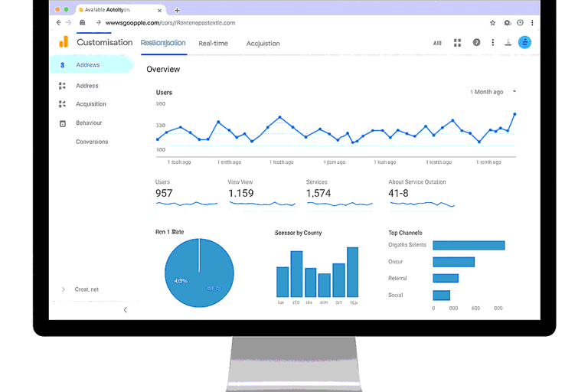Click the last data point on Users chart
The width and height of the screenshot is (588, 392).
[514, 114]
